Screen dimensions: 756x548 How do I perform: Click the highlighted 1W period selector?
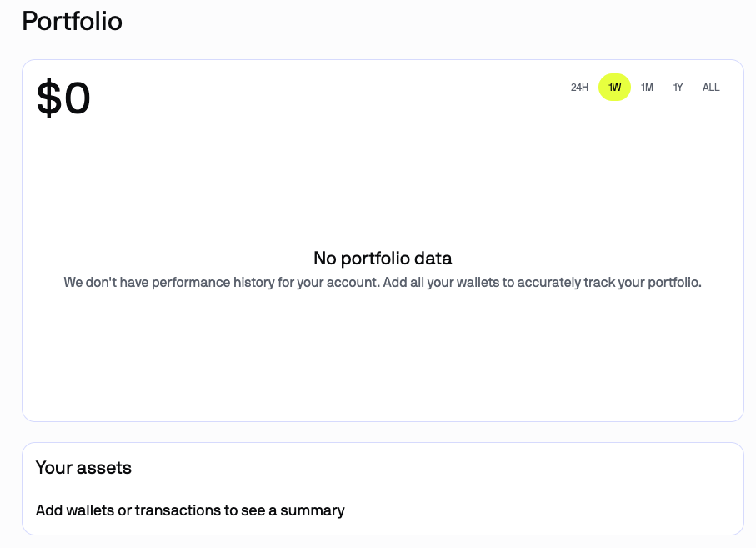(614, 87)
